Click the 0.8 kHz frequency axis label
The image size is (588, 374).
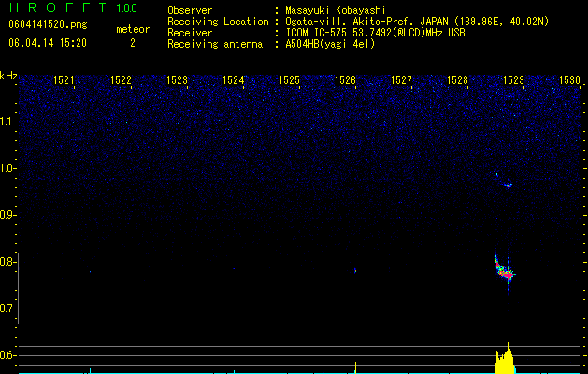pos(8,262)
